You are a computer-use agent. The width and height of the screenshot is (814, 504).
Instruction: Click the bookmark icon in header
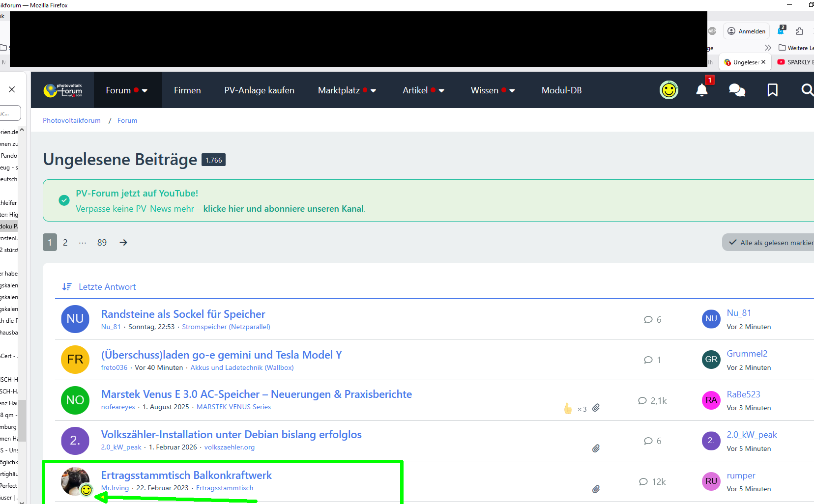[772, 90]
